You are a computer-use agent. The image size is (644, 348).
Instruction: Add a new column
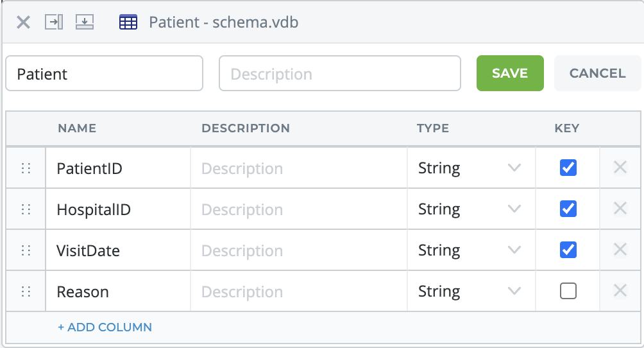(105, 327)
